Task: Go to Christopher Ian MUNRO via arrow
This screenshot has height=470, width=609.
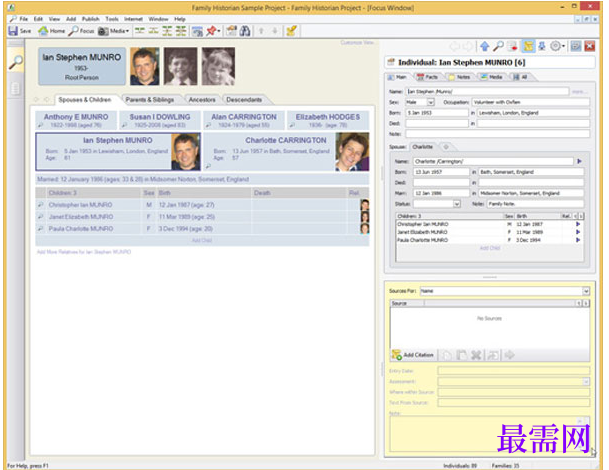Action: pyautogui.click(x=578, y=224)
